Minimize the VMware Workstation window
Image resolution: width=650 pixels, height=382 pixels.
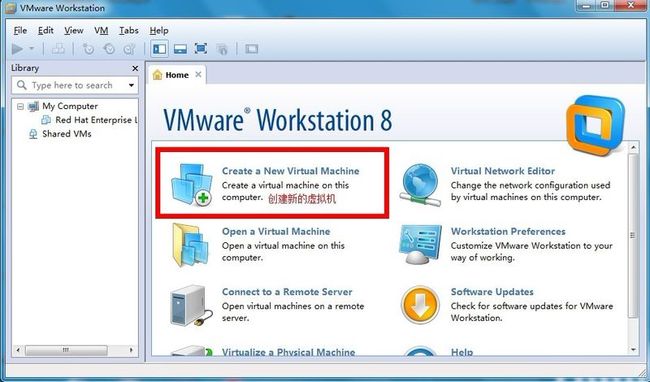[x=586, y=6]
